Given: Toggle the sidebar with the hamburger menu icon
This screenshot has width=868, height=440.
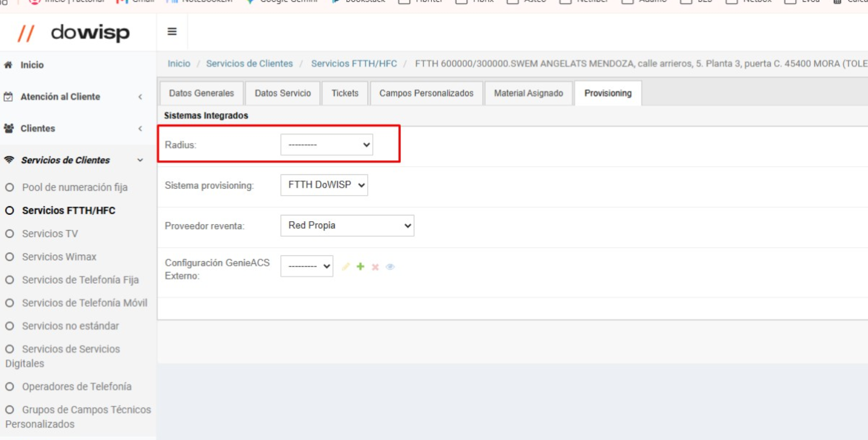Looking at the screenshot, I should coord(172,32).
